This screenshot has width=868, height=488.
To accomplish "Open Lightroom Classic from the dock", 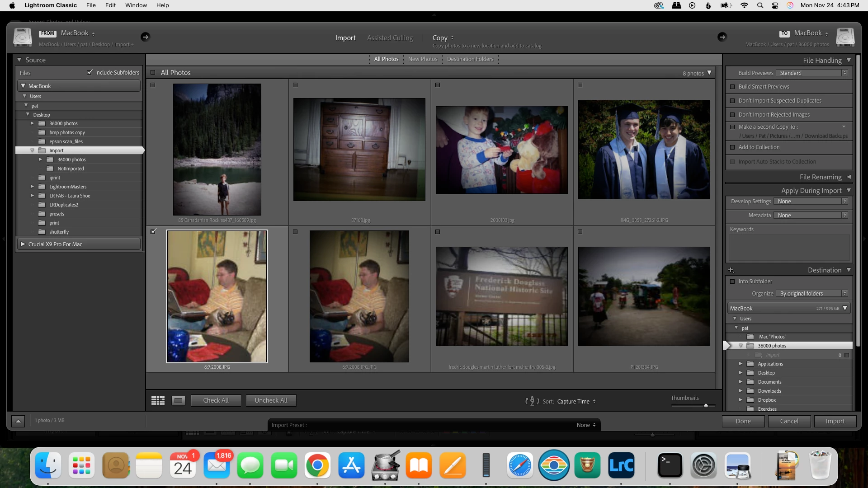I will coord(621,465).
